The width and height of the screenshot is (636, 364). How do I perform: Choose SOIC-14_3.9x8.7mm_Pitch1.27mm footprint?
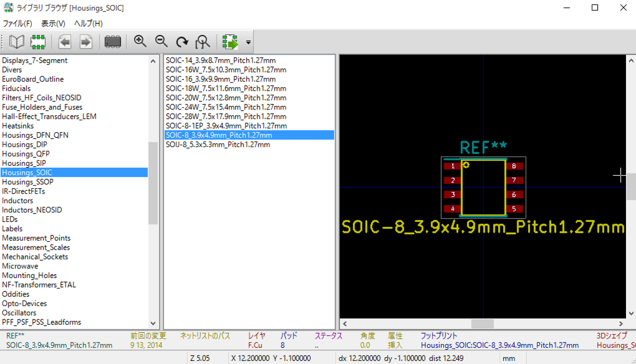tap(221, 60)
